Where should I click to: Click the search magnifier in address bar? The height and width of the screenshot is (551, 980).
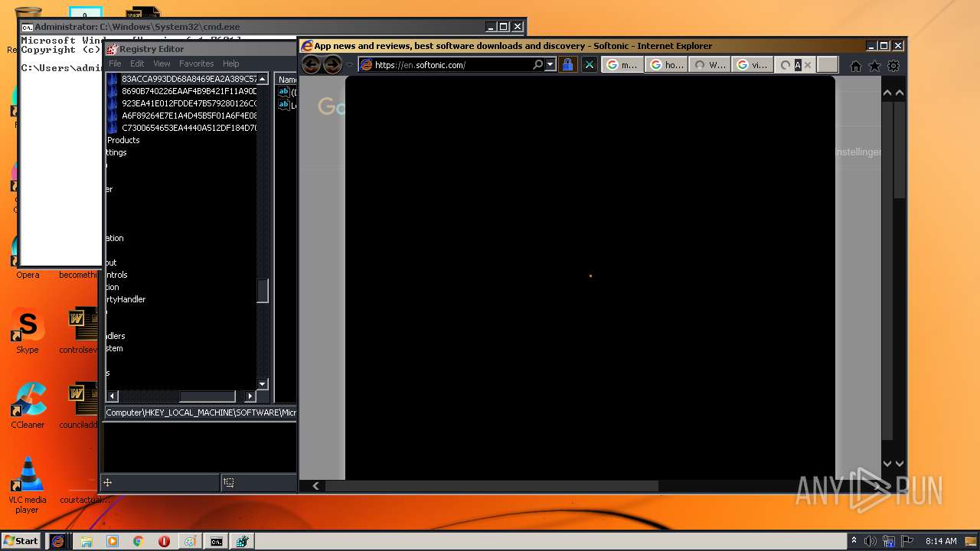[538, 65]
